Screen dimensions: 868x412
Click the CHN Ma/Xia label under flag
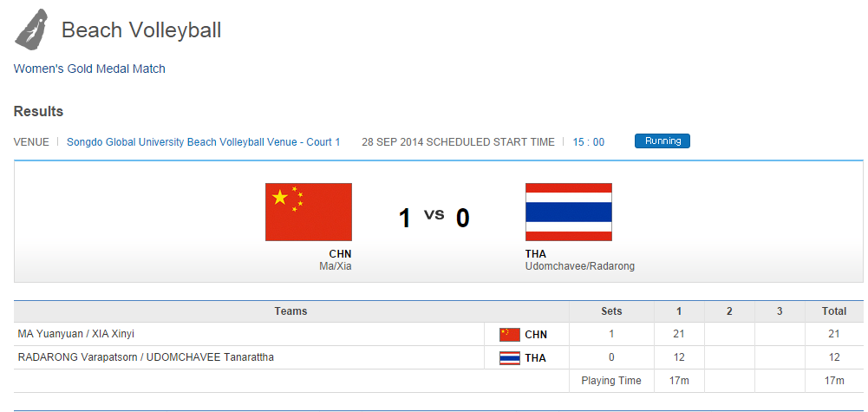(336, 260)
